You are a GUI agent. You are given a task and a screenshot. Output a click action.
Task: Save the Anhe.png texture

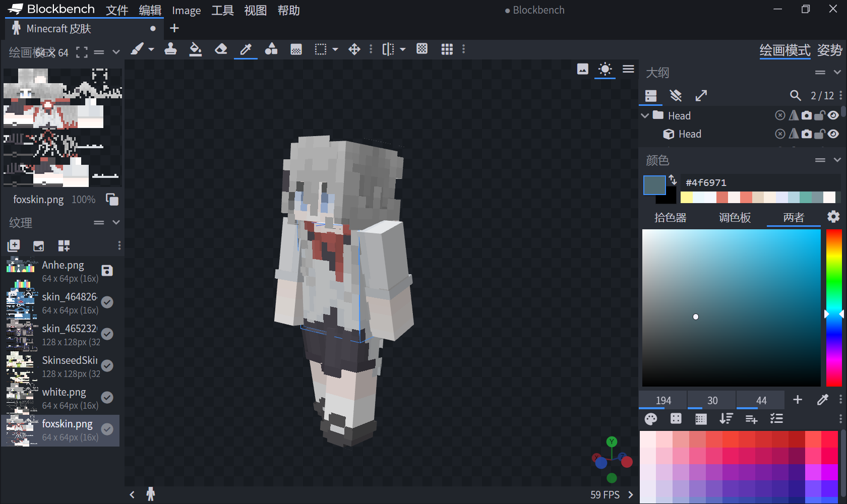click(x=107, y=271)
